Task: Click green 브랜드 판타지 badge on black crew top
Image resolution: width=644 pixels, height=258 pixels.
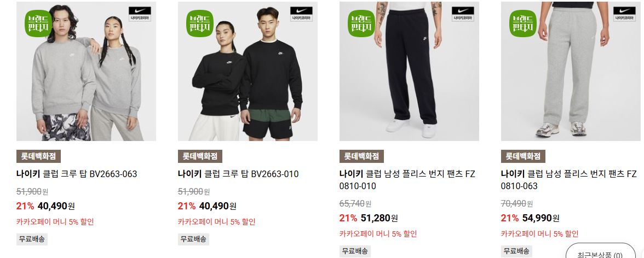Action: point(200,24)
